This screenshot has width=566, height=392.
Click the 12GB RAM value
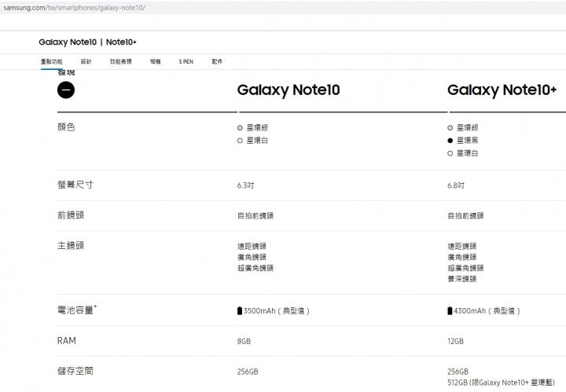click(455, 341)
